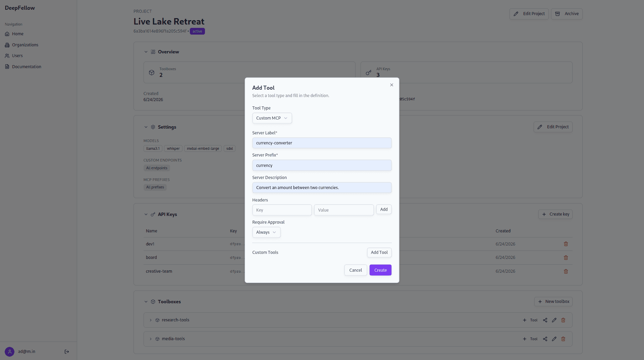Click the mxbai-embed-large model tag
This screenshot has width=644, height=360.
coord(203,149)
